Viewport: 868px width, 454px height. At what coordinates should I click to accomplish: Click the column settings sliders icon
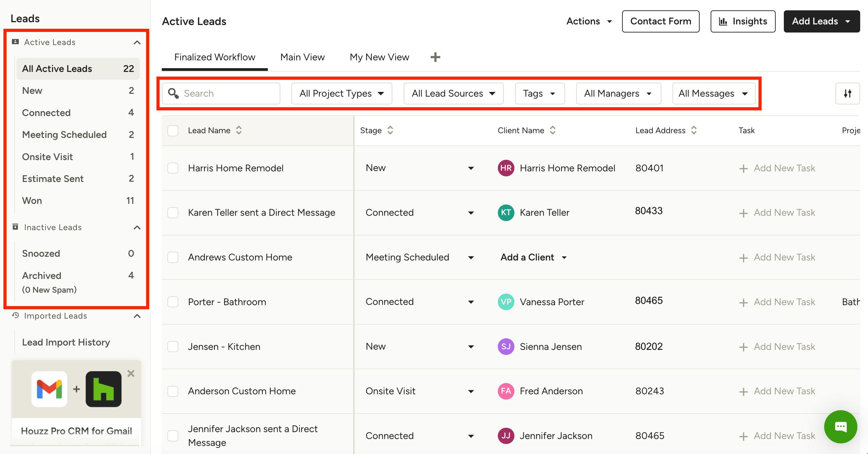click(x=847, y=93)
